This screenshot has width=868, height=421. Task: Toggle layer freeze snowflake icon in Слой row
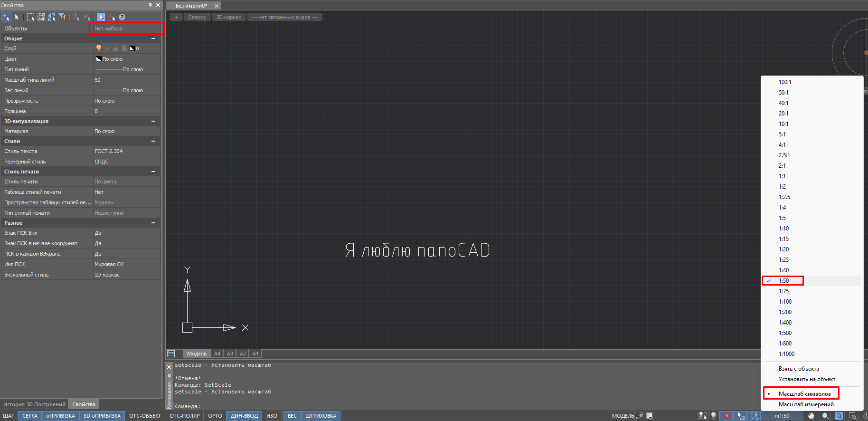coord(107,48)
